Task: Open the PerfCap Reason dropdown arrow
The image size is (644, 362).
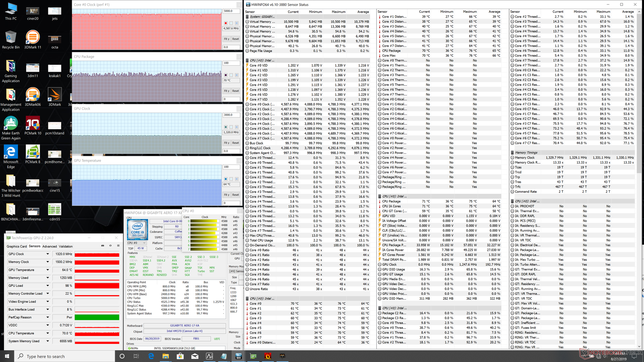Action: pyautogui.click(x=48, y=317)
